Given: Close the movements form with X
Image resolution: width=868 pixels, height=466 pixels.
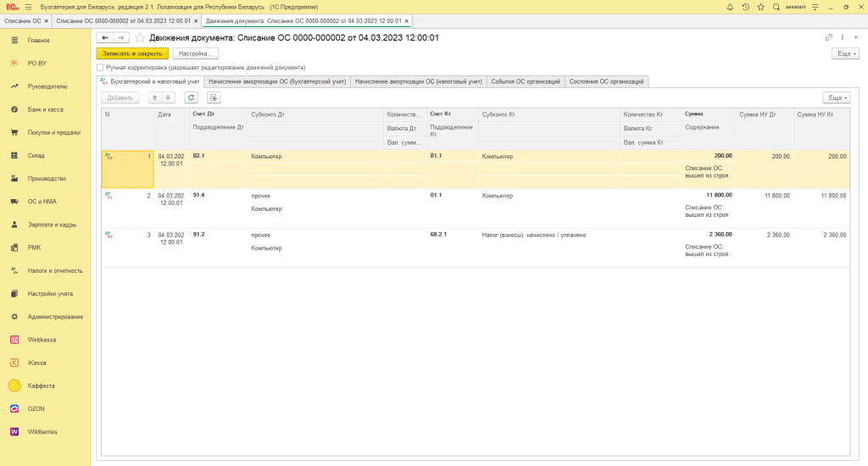Looking at the screenshot, I should [856, 37].
